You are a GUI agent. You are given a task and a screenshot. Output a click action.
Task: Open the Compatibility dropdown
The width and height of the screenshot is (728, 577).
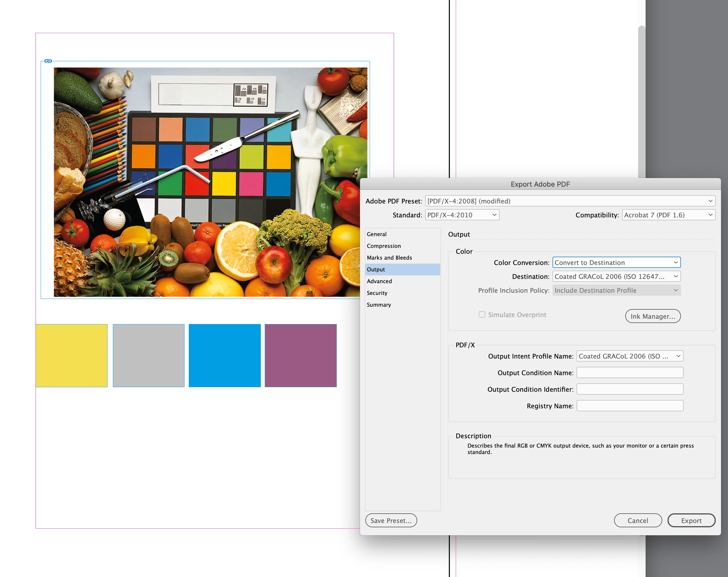pyautogui.click(x=668, y=215)
